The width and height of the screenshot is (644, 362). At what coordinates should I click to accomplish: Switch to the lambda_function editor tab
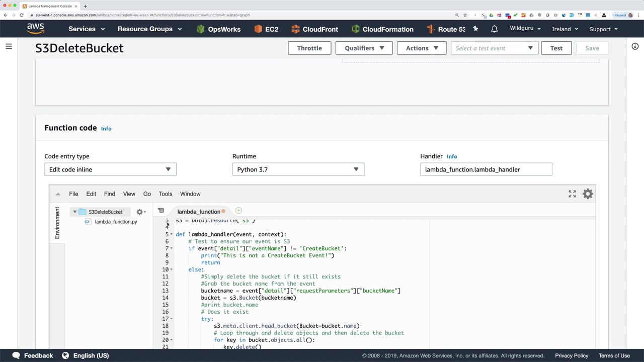pos(199,212)
